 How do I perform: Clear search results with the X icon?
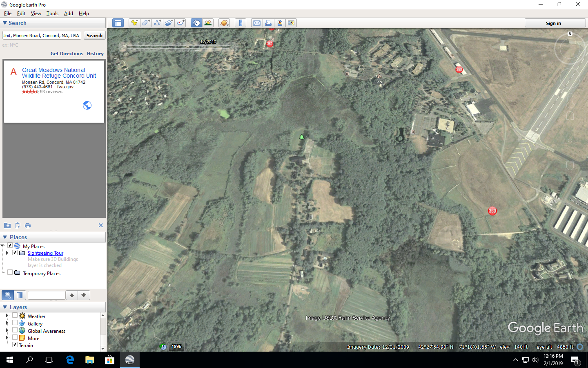101,225
